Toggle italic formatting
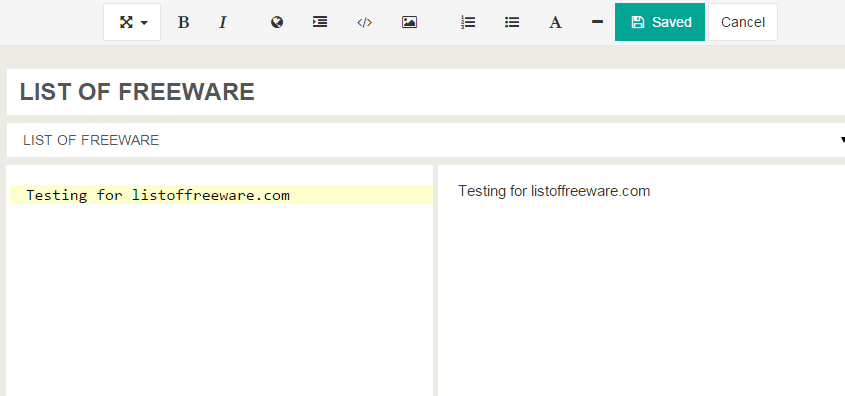 click(223, 22)
